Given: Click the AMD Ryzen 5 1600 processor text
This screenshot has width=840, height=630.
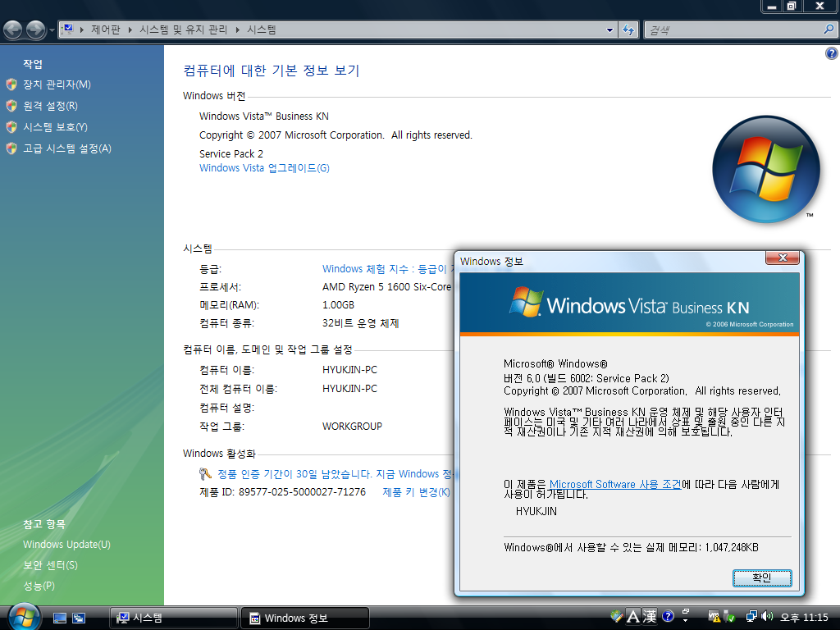Looking at the screenshot, I should pos(387,287).
